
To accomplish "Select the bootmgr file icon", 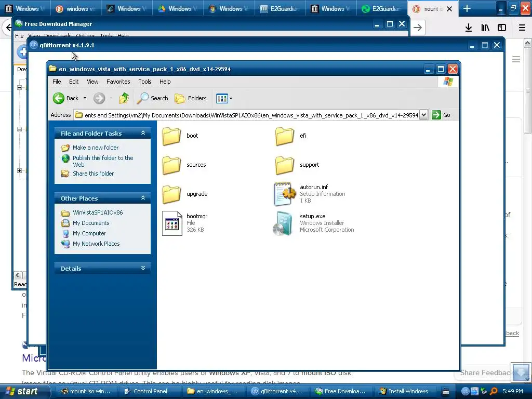I will tap(172, 223).
